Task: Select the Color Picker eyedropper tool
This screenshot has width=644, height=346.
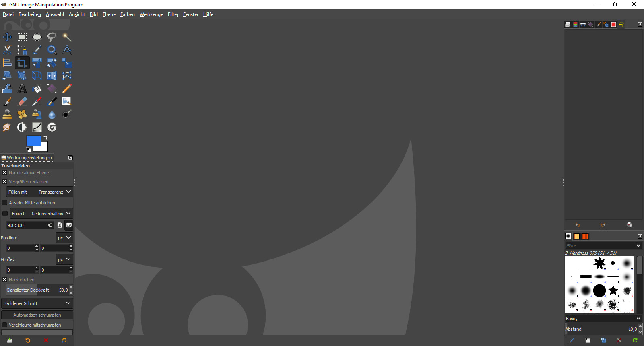Action: click(x=37, y=50)
